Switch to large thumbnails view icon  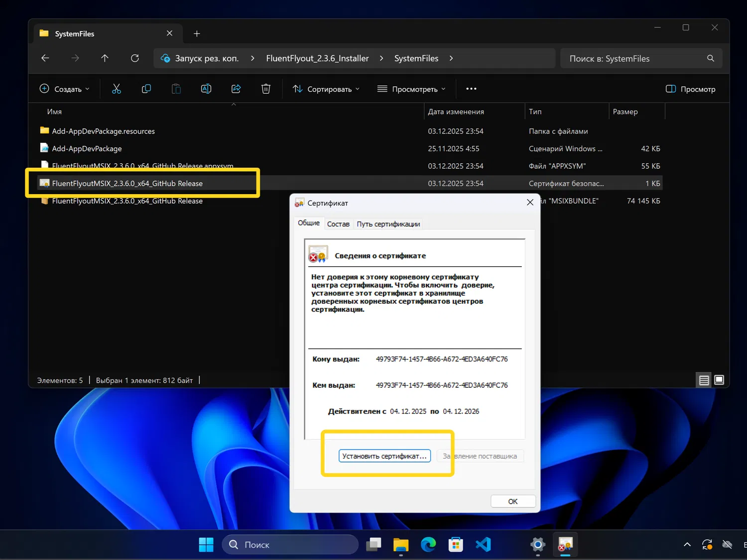(719, 380)
